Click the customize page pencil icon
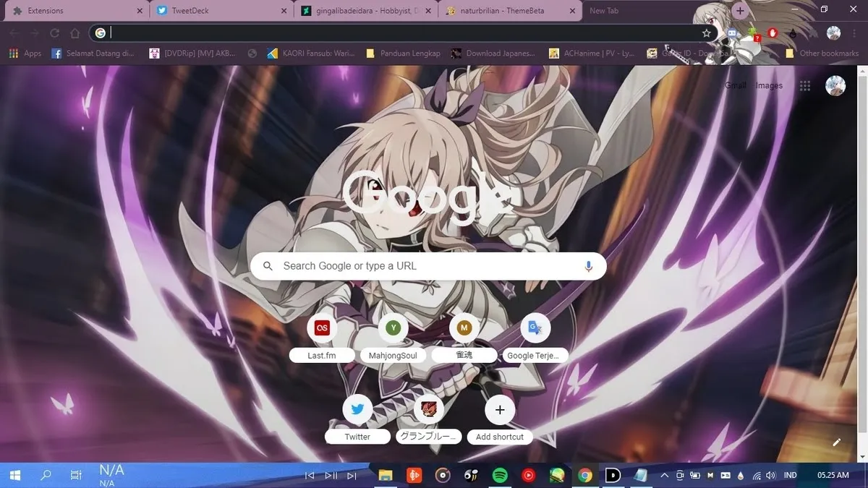Screen dimensions: 868x488 837,442
